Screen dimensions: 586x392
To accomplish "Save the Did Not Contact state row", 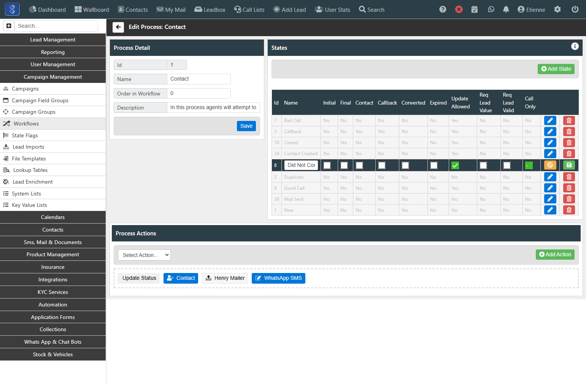I will pyautogui.click(x=569, y=165).
